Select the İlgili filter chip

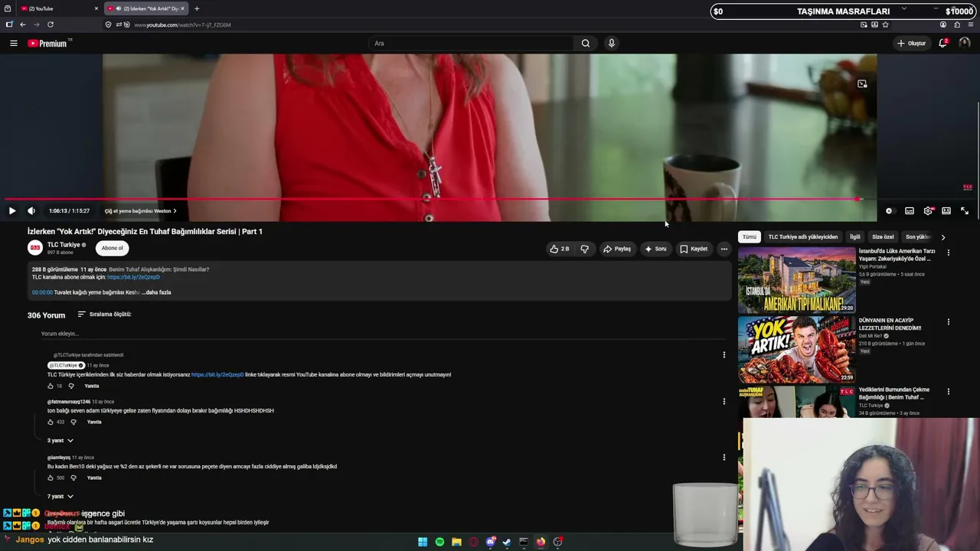pos(854,237)
